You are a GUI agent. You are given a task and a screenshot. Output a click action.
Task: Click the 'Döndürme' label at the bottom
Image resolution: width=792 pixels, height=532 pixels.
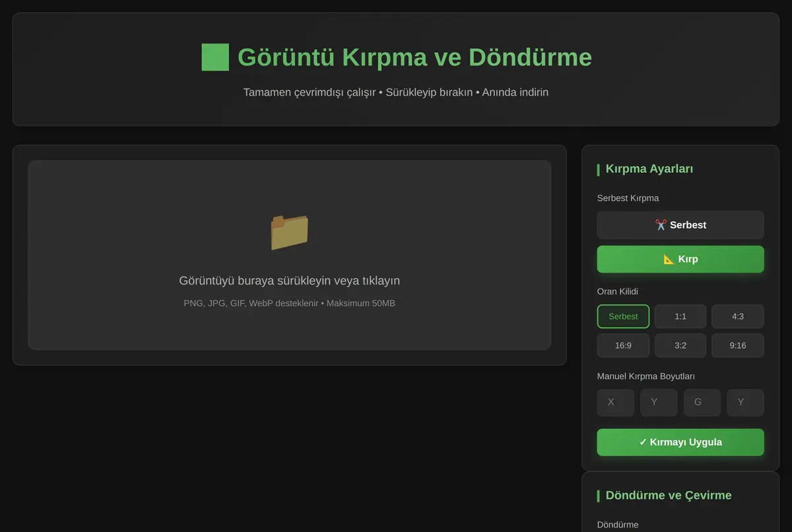[618, 525]
